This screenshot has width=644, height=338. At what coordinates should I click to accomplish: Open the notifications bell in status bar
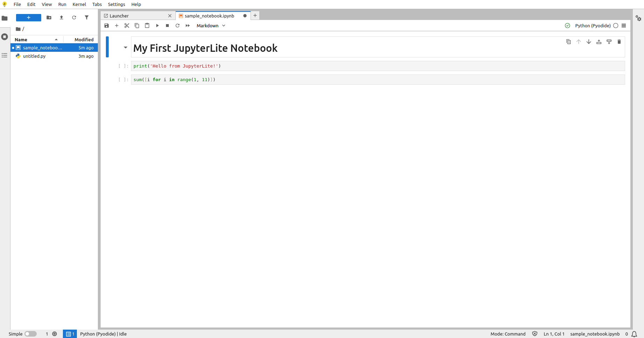(x=634, y=334)
